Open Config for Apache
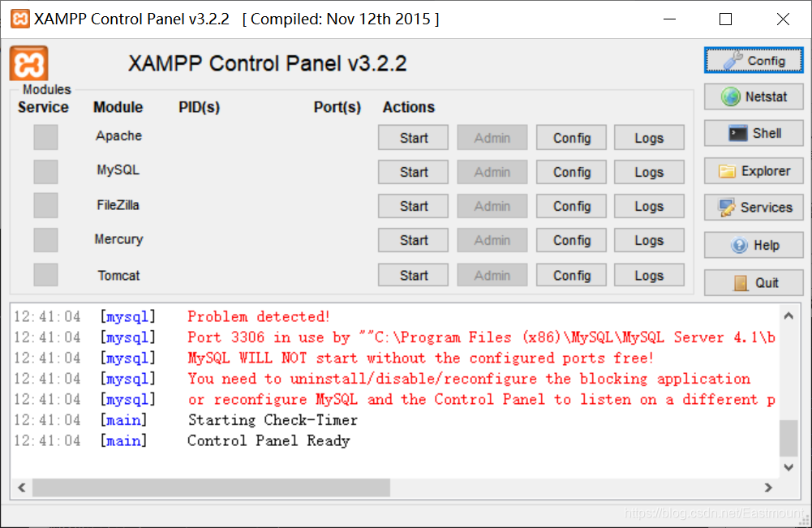 tap(571, 138)
